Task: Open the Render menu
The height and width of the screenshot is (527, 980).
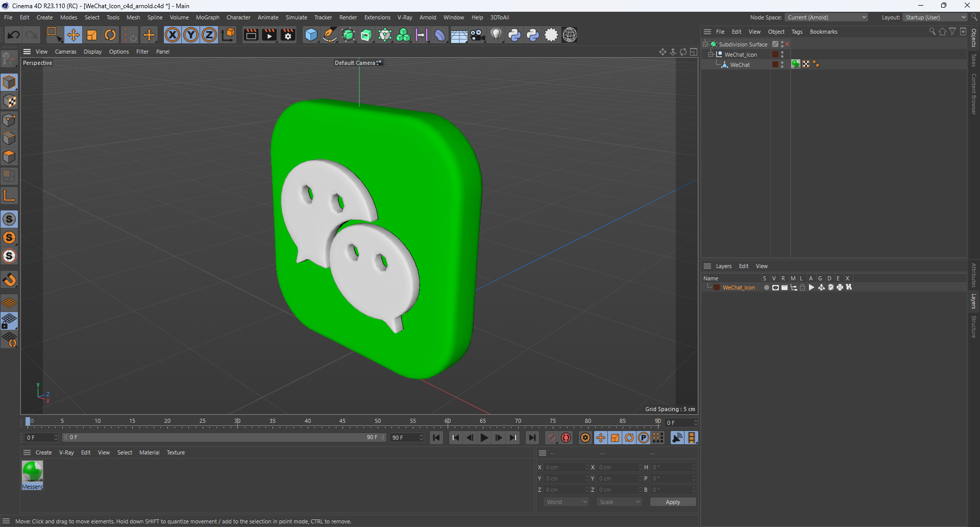Action: tap(348, 17)
